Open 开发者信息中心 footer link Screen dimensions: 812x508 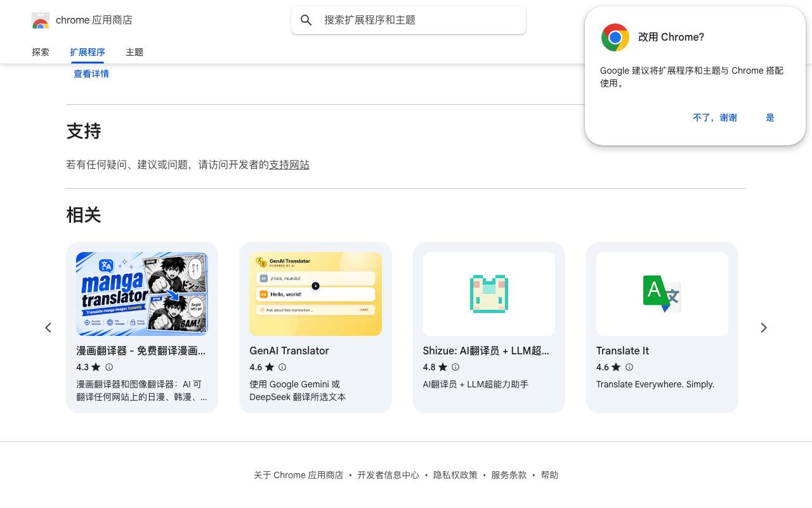point(388,475)
